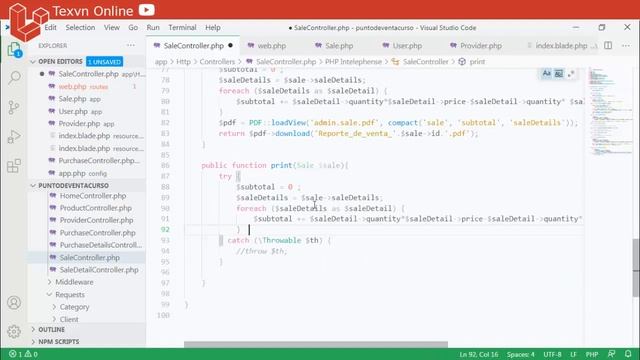Open the Source Control view
This screenshot has width=640, height=360.
[14, 107]
